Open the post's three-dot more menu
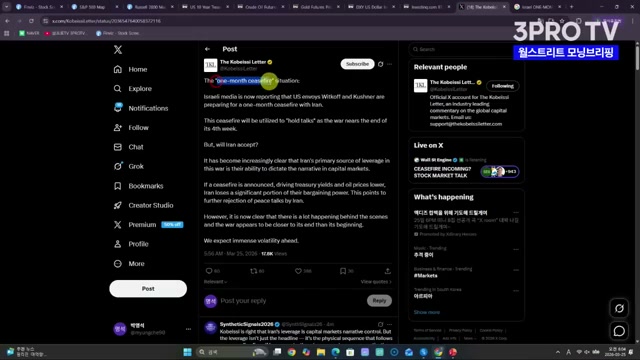 [390, 64]
